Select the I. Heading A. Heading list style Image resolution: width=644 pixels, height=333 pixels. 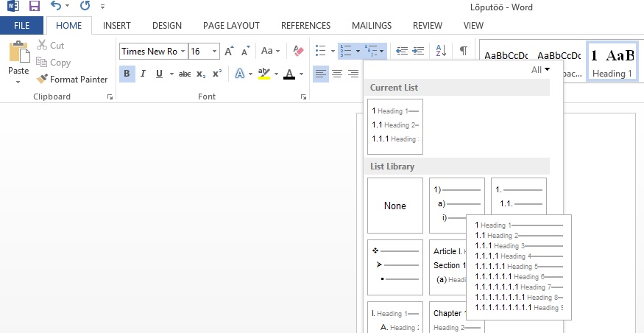pos(395,317)
